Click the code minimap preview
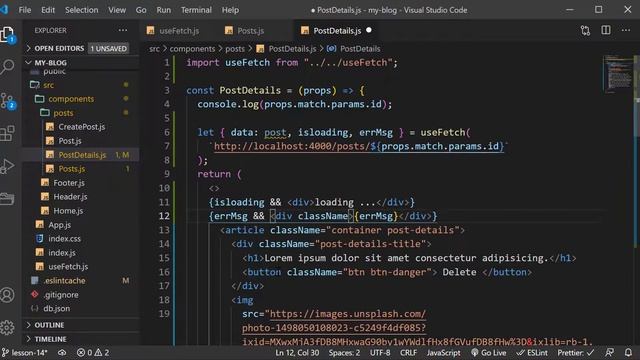The width and height of the screenshot is (640, 360). pos(618,73)
